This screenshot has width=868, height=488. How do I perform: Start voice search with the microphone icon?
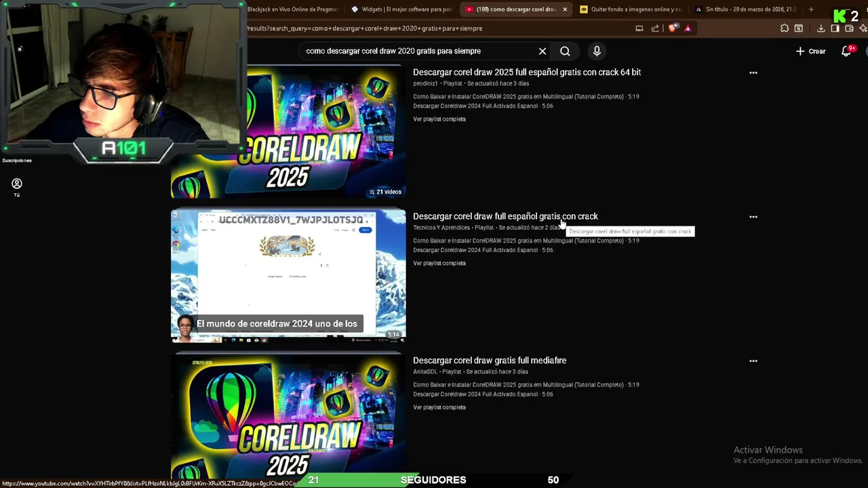(597, 51)
